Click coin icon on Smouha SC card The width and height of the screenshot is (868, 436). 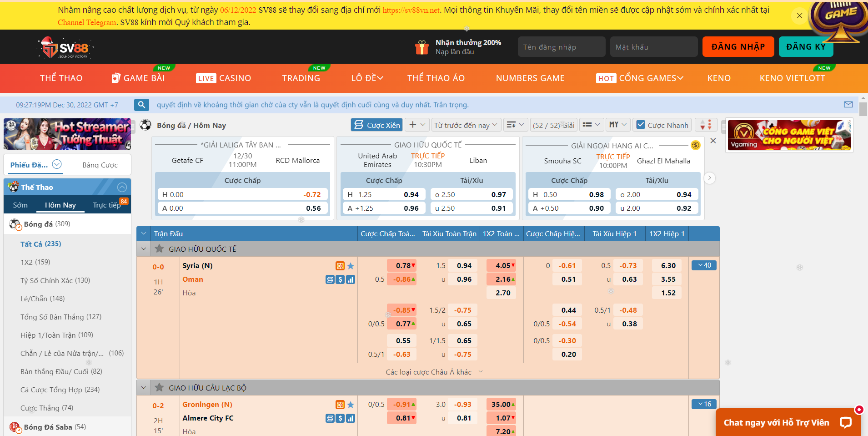[x=696, y=145]
